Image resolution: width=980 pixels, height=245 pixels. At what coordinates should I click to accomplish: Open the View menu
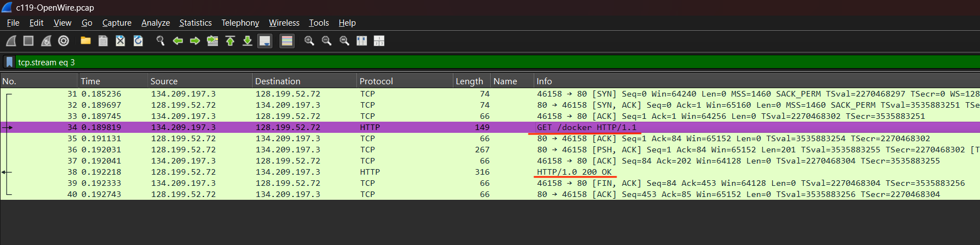click(x=62, y=23)
